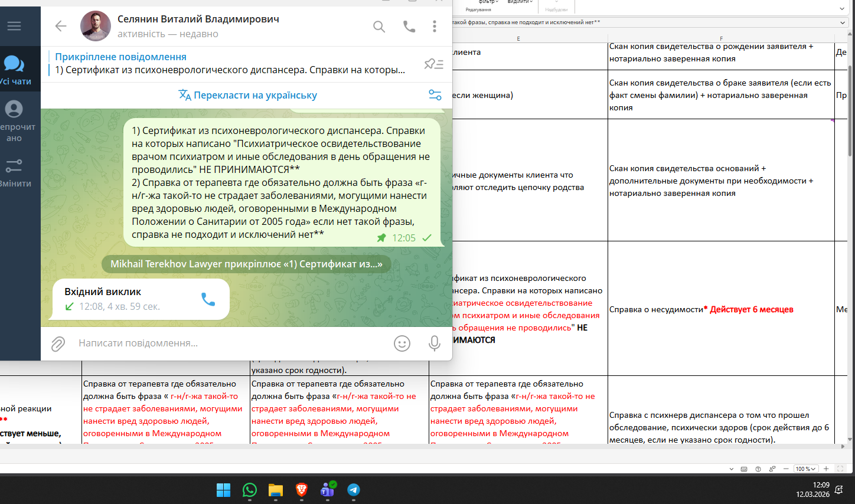Click Excel vertical scrollbar down arrow

pos(850,440)
